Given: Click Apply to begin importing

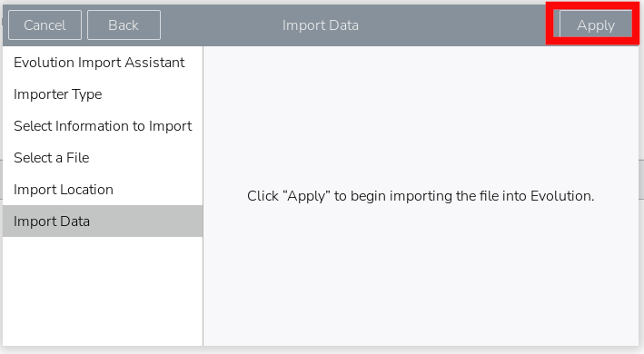Looking at the screenshot, I should click(x=596, y=25).
